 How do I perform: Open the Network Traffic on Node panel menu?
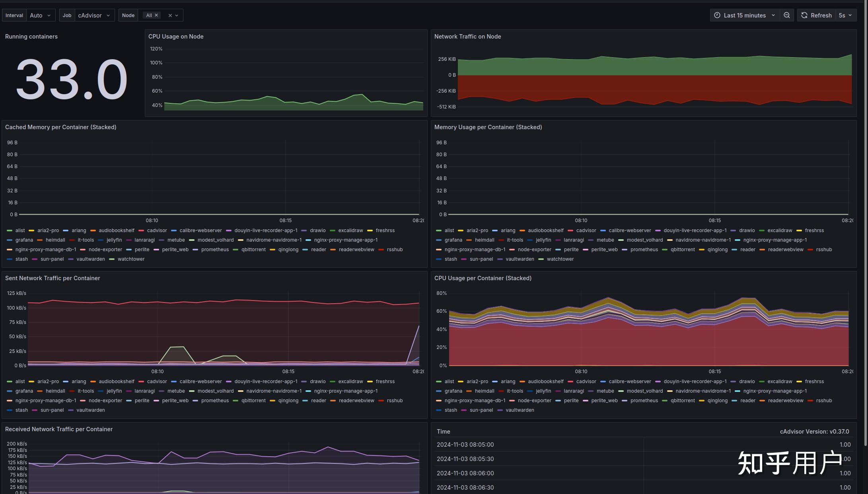point(467,36)
